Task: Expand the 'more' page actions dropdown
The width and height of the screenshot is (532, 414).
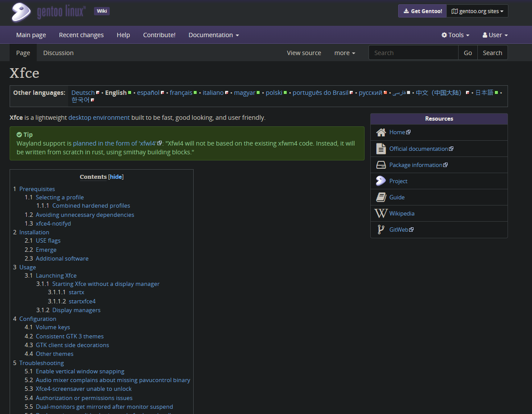Action: [344, 53]
